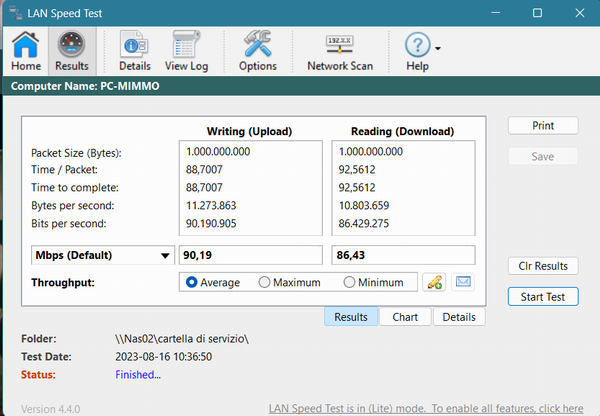Expand the Help dropdown arrow
Viewport: 600px width, 416px height.
point(438,48)
